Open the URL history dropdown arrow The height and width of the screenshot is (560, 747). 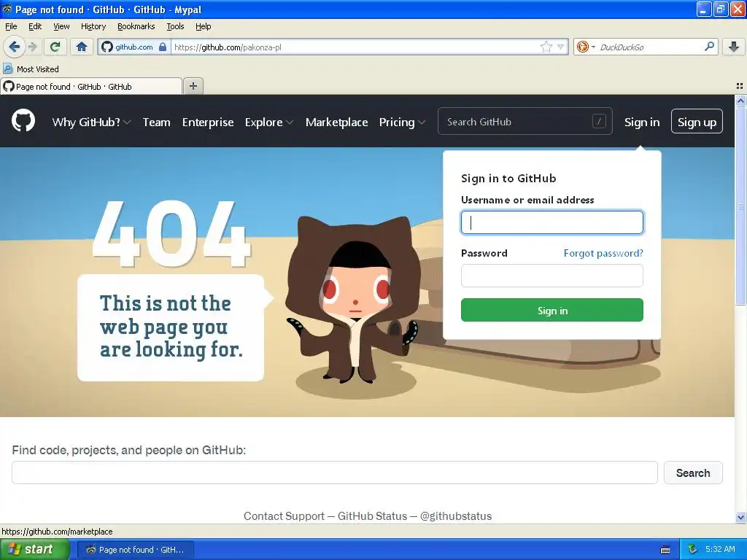coord(561,47)
